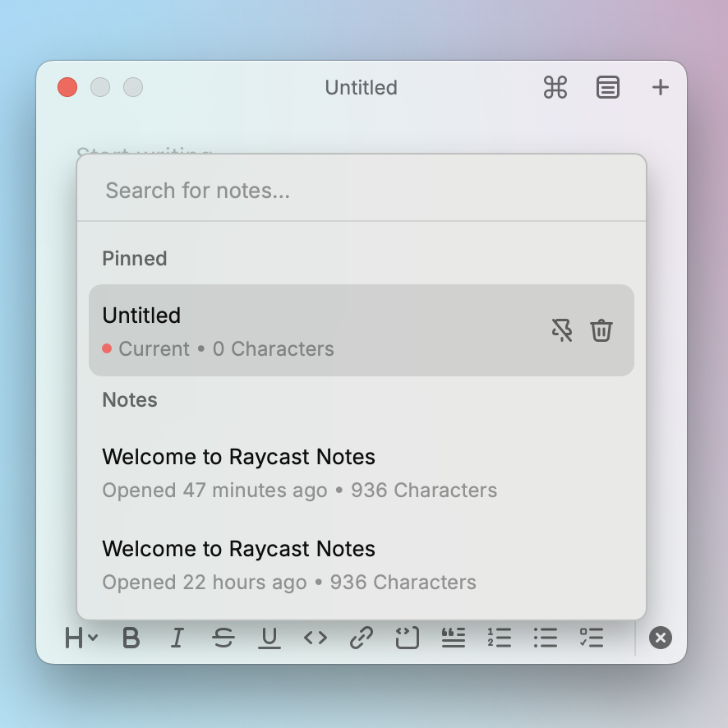Create a task checklist
Screen dimensions: 728x728
pyautogui.click(x=592, y=638)
